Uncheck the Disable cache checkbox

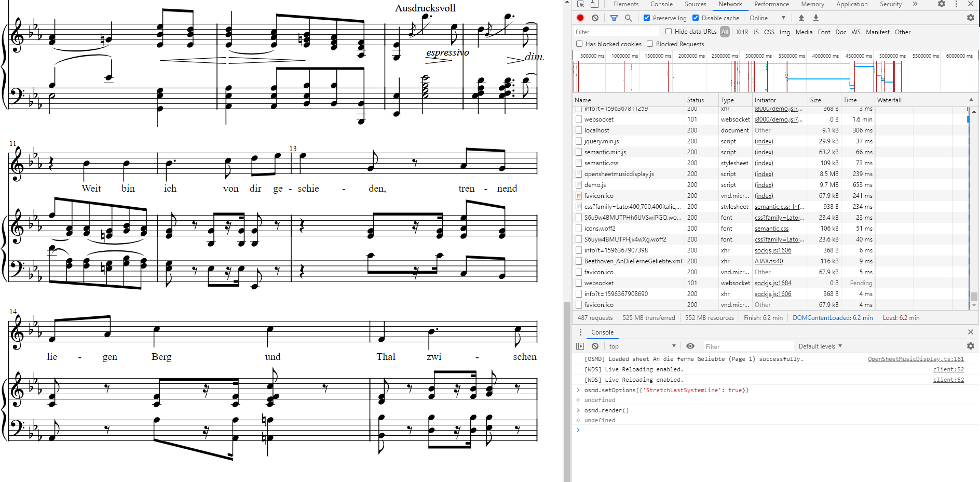point(696,18)
